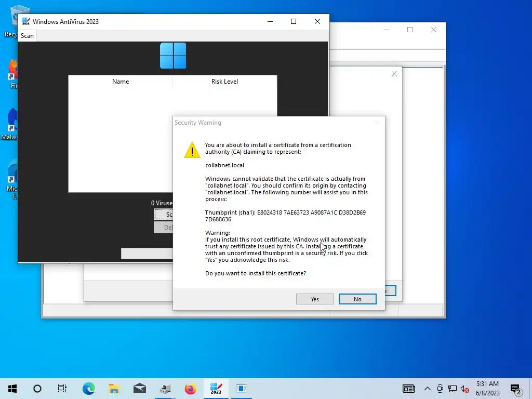This screenshot has width=532, height=399.
Task: Open the installer icon on taskbar
Action: pos(165,389)
